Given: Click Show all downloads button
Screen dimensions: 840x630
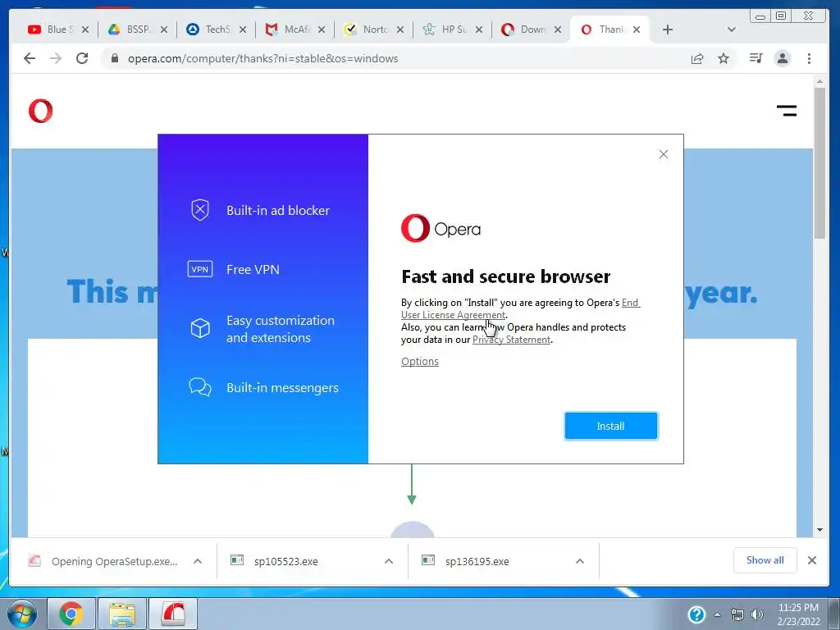Looking at the screenshot, I should pyautogui.click(x=765, y=560).
